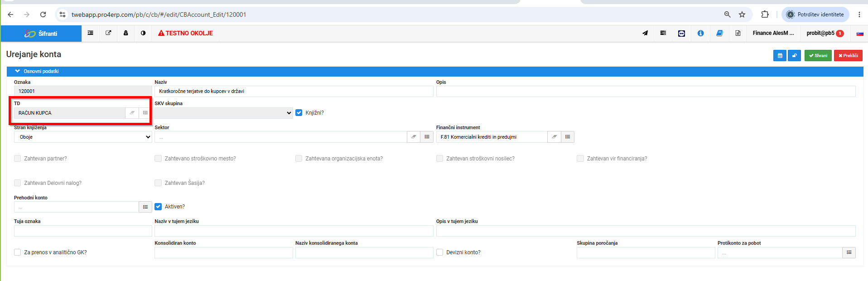Open Protikonto za pobot lookup list icon
This screenshot has height=281, width=868.
point(849,252)
